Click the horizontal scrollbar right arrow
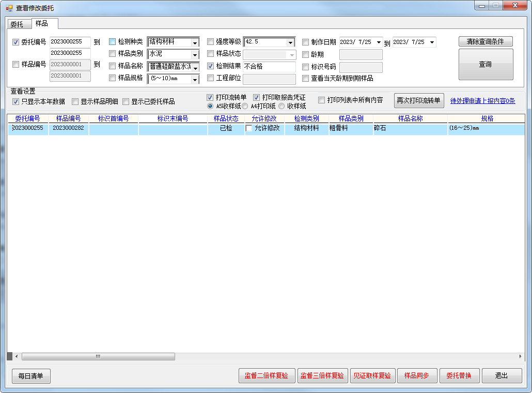The height and width of the screenshot is (393, 532). pyautogui.click(x=520, y=356)
